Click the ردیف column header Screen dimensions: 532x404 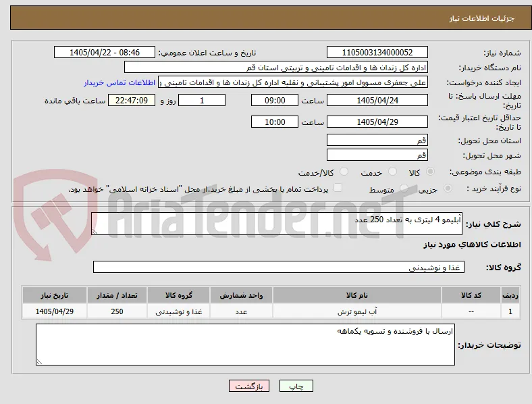(x=510, y=295)
